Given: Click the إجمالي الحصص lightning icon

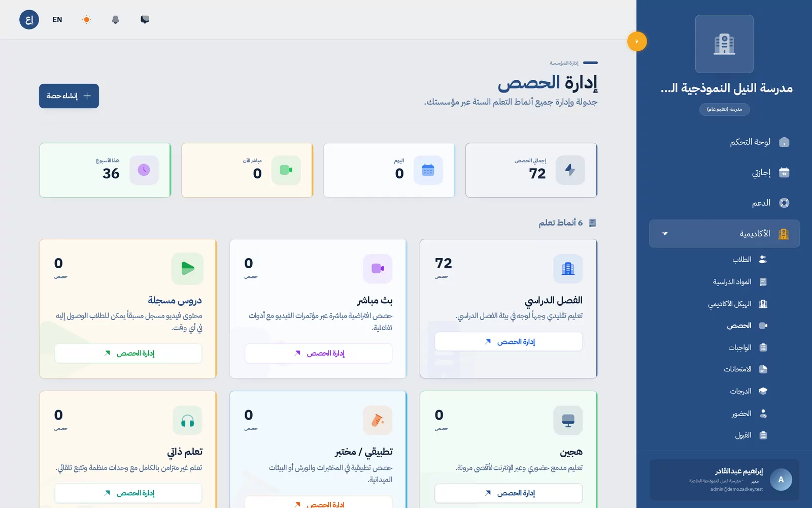Looking at the screenshot, I should point(570,170).
